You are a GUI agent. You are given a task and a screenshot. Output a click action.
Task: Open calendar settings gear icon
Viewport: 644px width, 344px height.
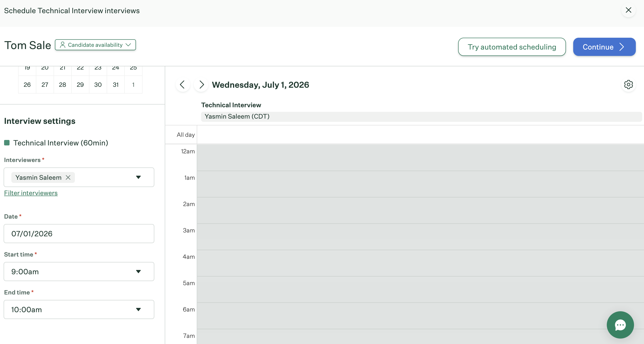pyautogui.click(x=628, y=85)
